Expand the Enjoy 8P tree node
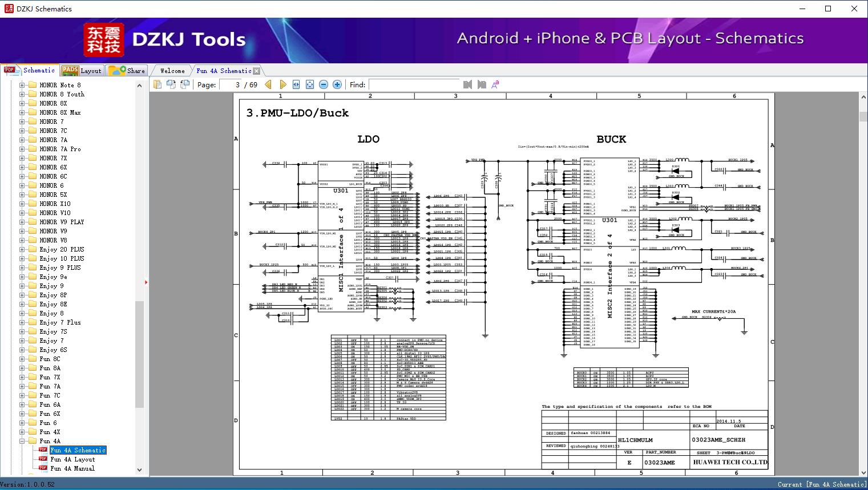The width and height of the screenshot is (868, 490). [x=22, y=295]
